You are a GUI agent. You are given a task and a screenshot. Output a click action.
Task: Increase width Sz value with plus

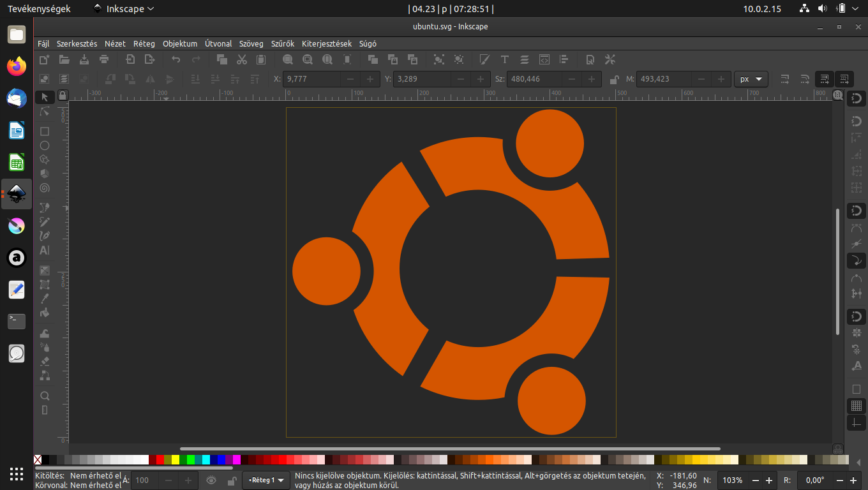click(x=591, y=79)
